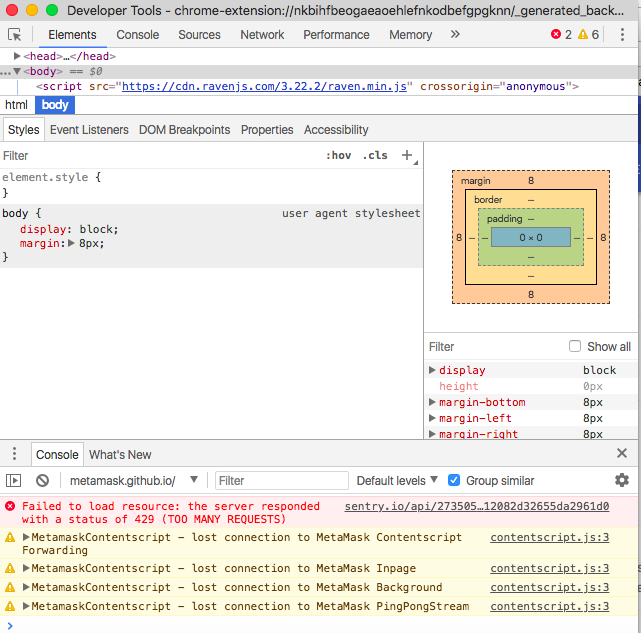
Task: Switch to the Elements tab
Action: coord(72,35)
